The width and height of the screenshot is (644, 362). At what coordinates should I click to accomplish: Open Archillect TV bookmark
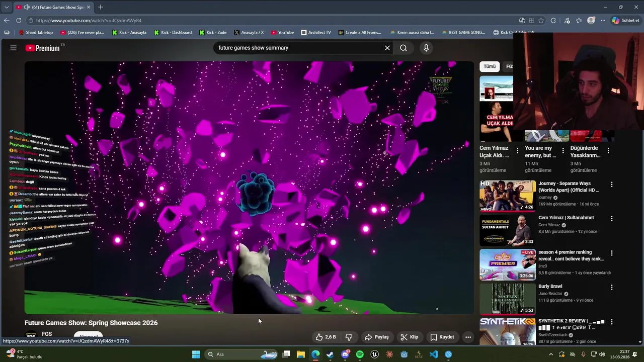click(316, 32)
